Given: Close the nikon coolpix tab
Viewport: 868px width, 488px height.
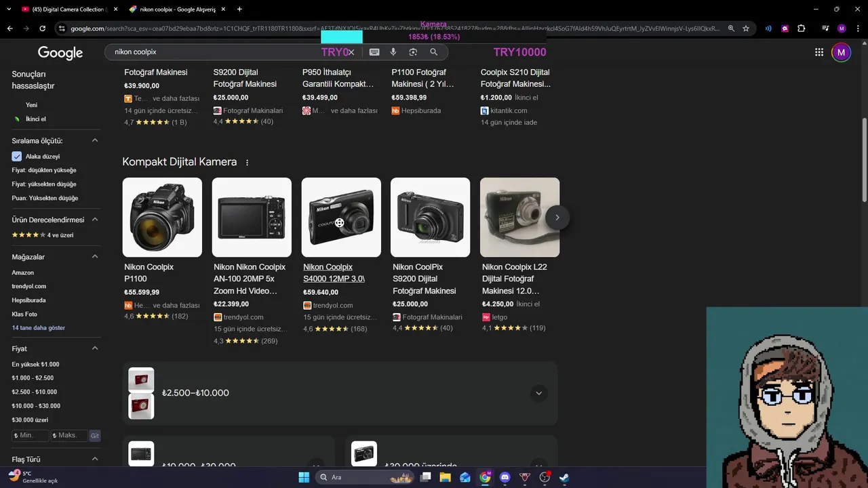Looking at the screenshot, I should point(223,9).
